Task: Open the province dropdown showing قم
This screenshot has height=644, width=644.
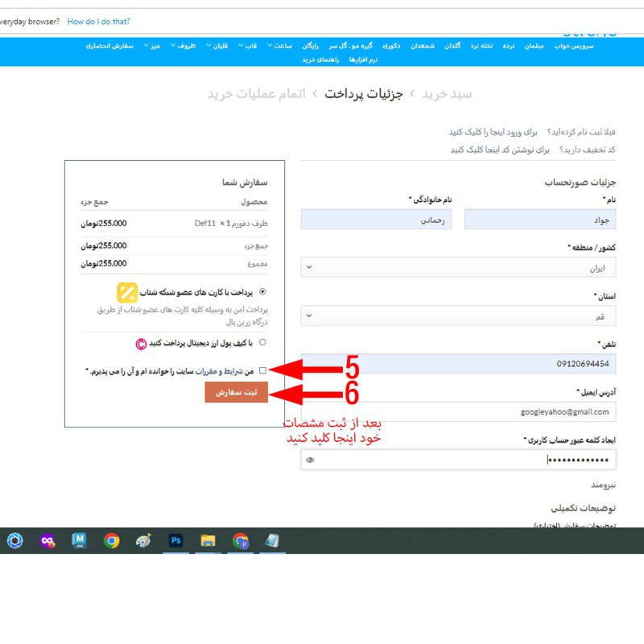Action: pyautogui.click(x=458, y=316)
